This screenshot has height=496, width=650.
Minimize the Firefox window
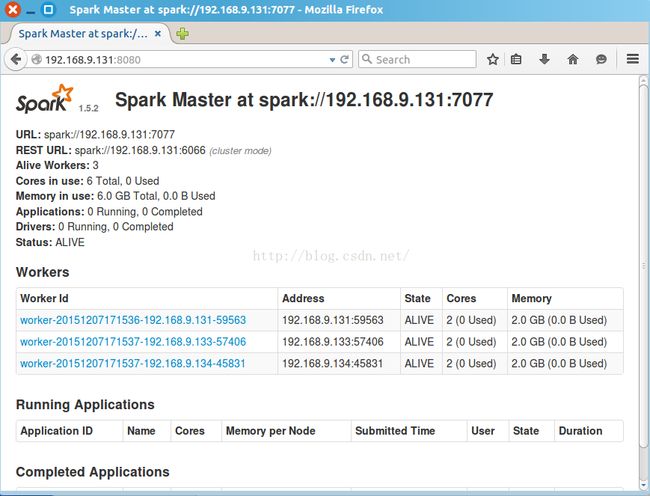(30, 10)
